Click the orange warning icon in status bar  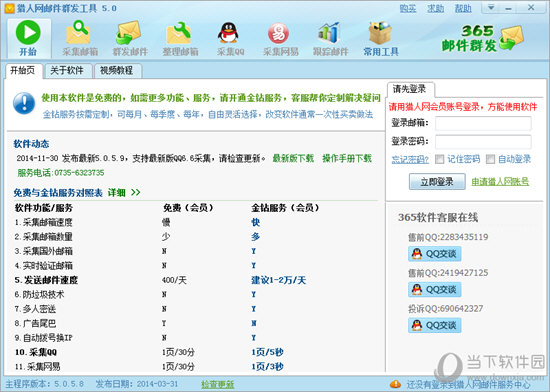tap(395, 384)
